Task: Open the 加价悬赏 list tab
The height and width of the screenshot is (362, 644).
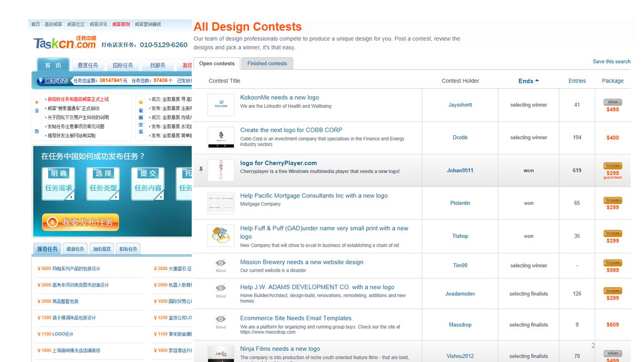Action: [102, 249]
